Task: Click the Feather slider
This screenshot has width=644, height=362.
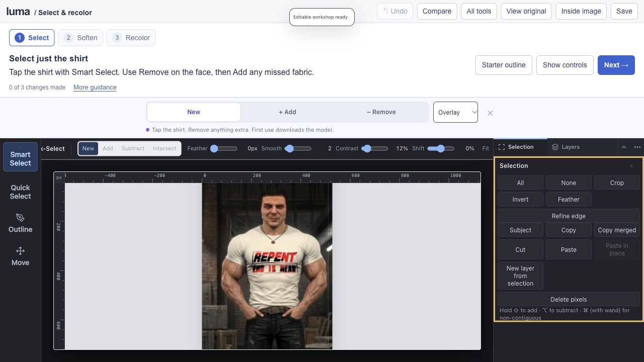Action: [x=224, y=148]
